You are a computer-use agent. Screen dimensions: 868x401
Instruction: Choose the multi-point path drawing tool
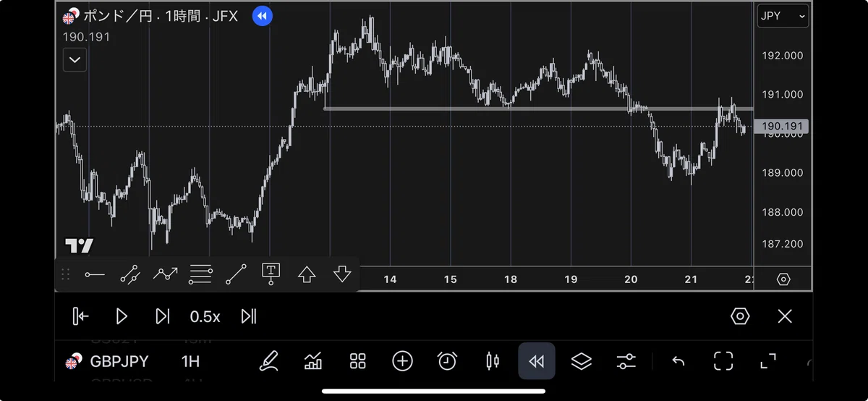click(165, 274)
